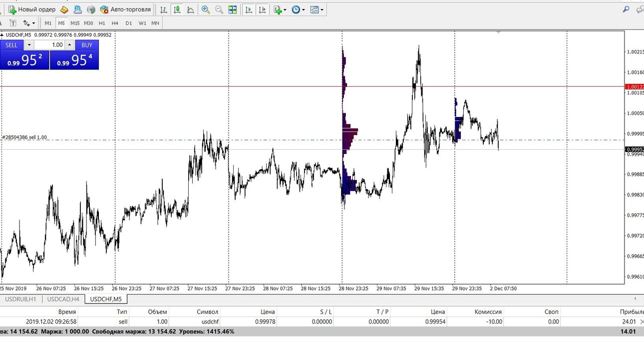This screenshot has height=356, width=644.
Task: Sort trades by Время column
Action: pos(67,312)
